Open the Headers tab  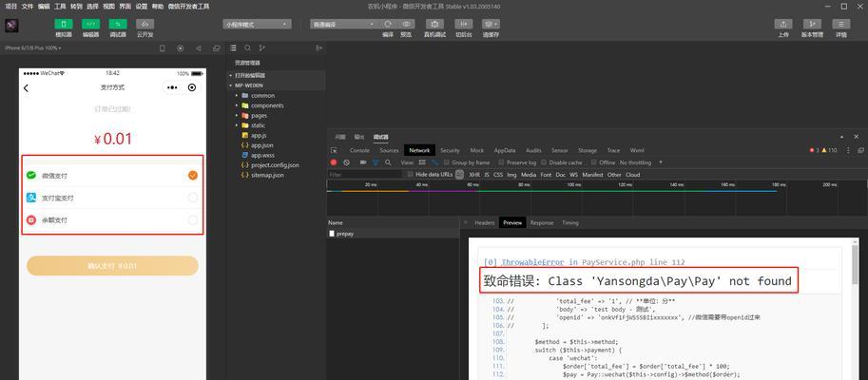click(484, 223)
